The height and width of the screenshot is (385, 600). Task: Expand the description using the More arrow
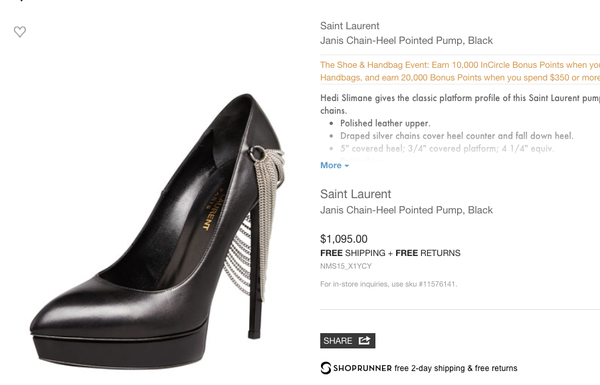(x=347, y=166)
